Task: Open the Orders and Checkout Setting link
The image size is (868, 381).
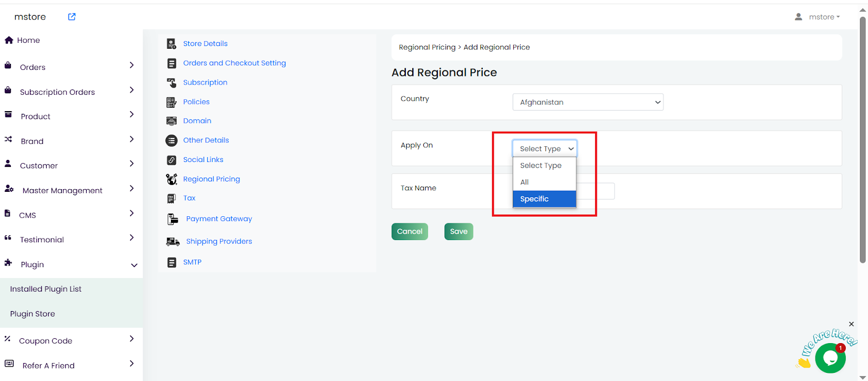Action: [234, 63]
